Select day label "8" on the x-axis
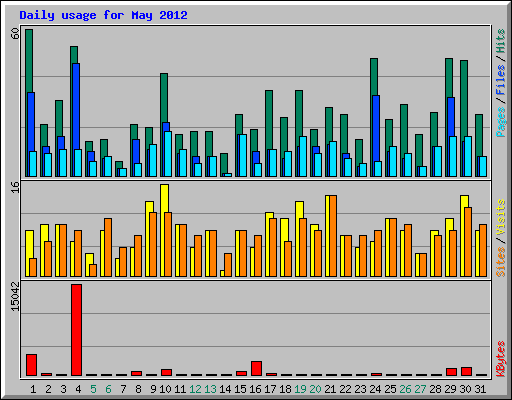The height and width of the screenshot is (400, 512). click(x=138, y=389)
